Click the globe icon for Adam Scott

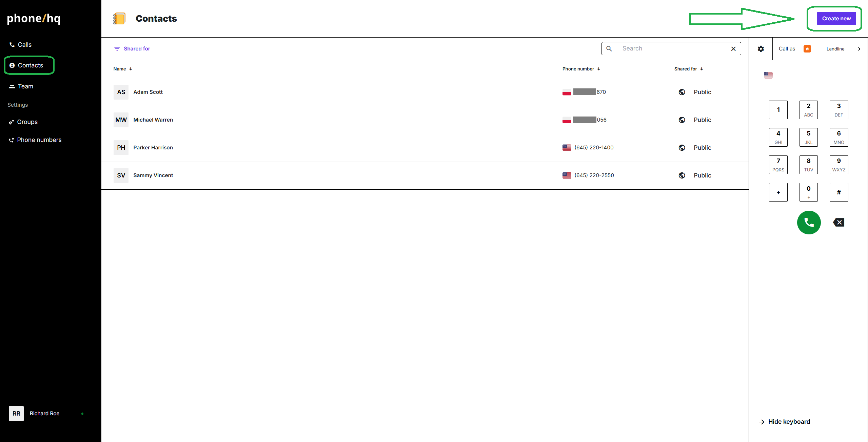pos(682,92)
